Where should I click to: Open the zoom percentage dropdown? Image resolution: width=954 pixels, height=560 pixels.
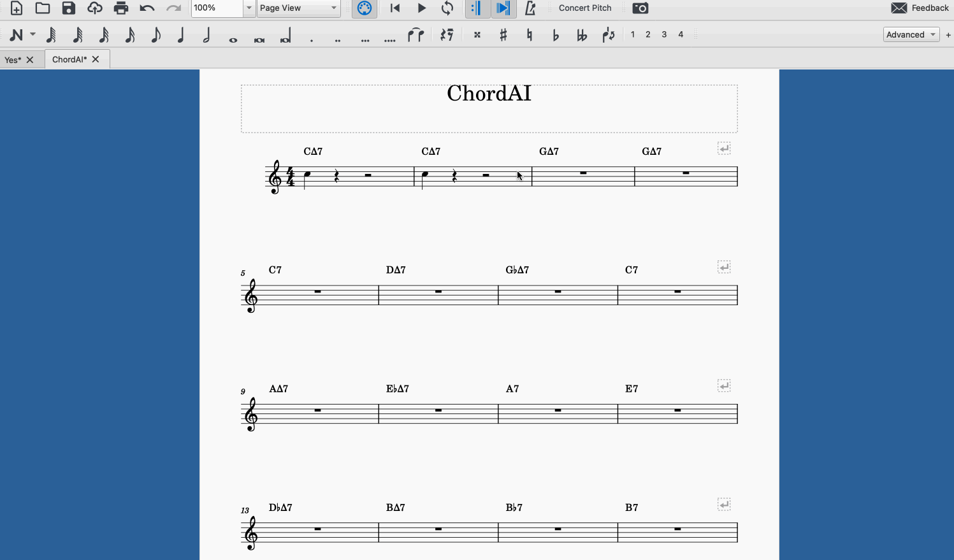pyautogui.click(x=248, y=9)
